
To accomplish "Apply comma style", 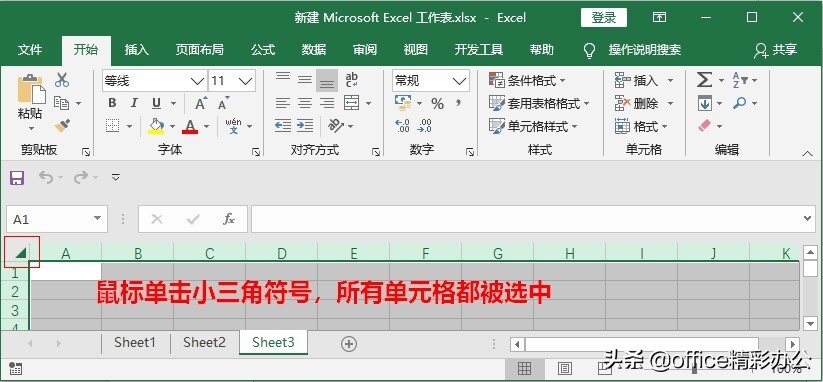I will [459, 103].
